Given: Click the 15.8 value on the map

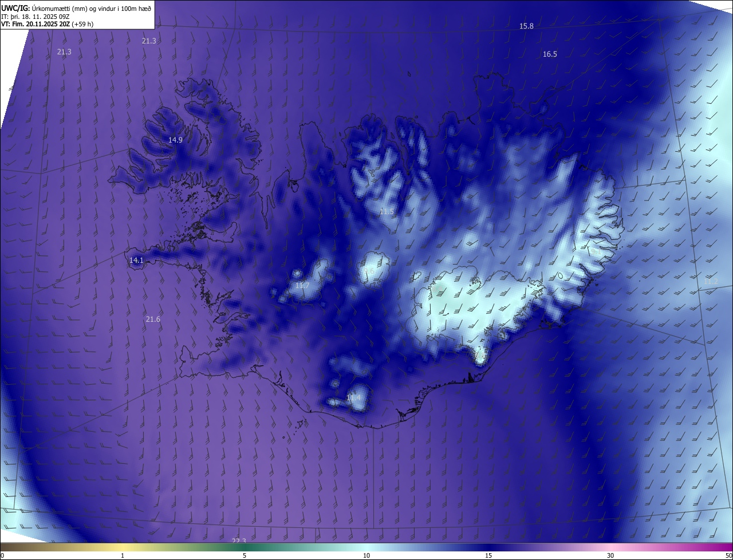Looking at the screenshot, I should click(526, 26).
